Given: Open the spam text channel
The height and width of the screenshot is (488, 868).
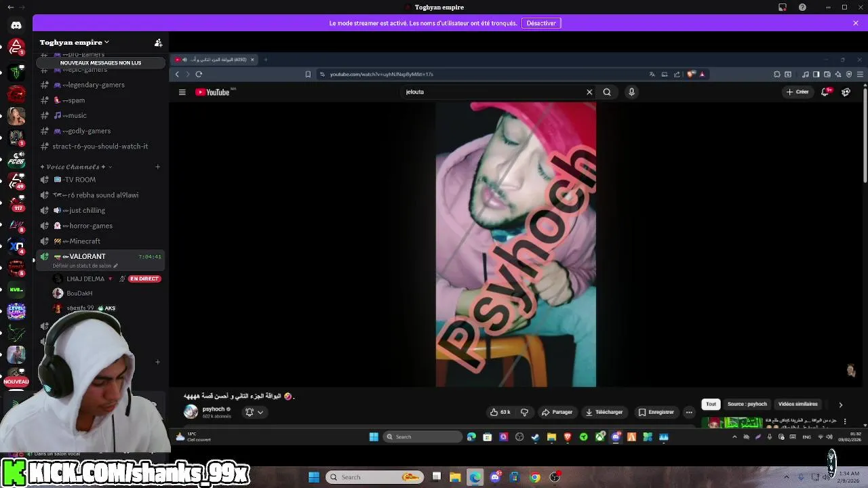Looking at the screenshot, I should tap(100, 100).
